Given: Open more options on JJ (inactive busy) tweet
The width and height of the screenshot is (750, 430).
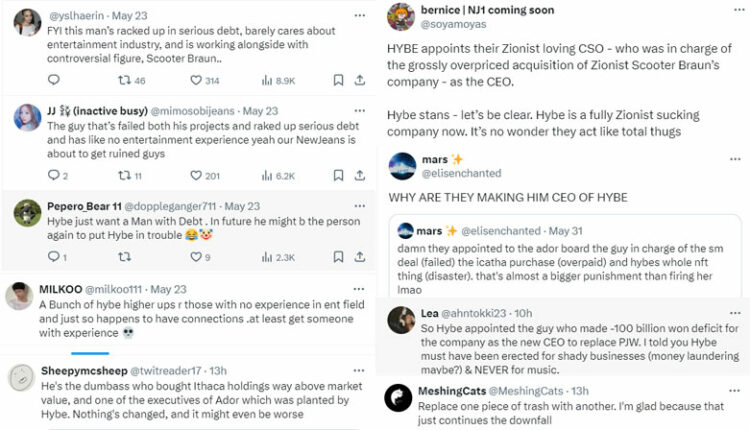Looking at the screenshot, I should tap(361, 110).
